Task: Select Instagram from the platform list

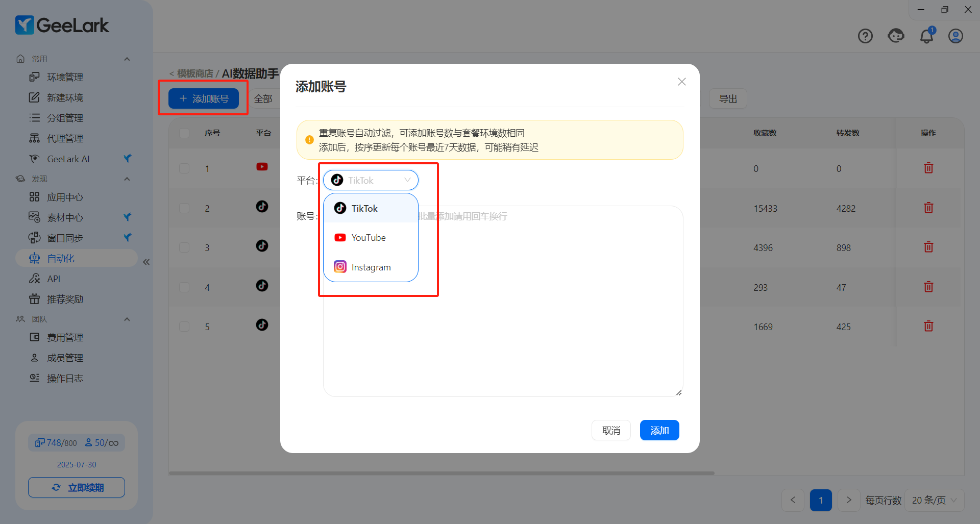Action: 371,267
